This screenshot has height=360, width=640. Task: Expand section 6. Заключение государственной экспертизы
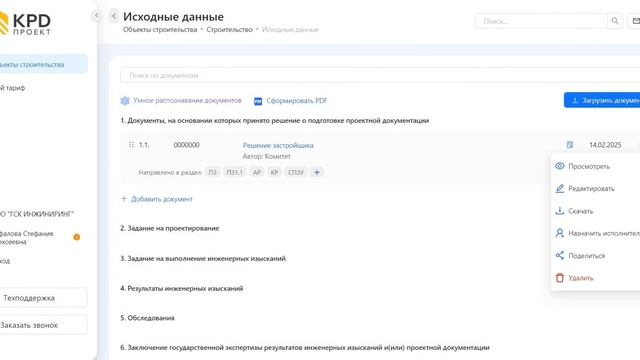click(x=304, y=347)
